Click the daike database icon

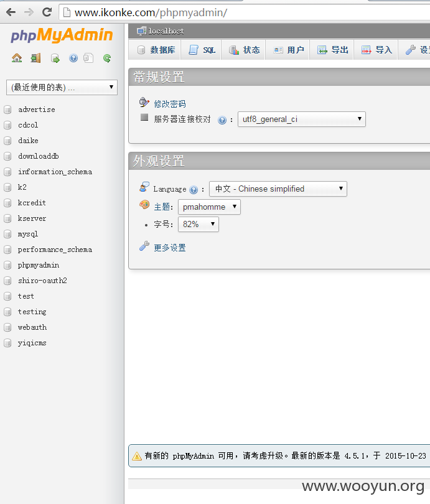(x=7, y=141)
